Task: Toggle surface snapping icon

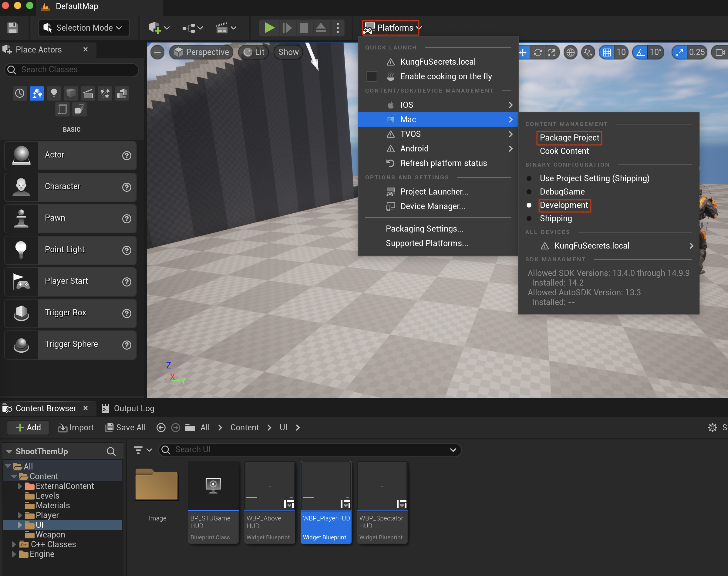Action: point(588,52)
